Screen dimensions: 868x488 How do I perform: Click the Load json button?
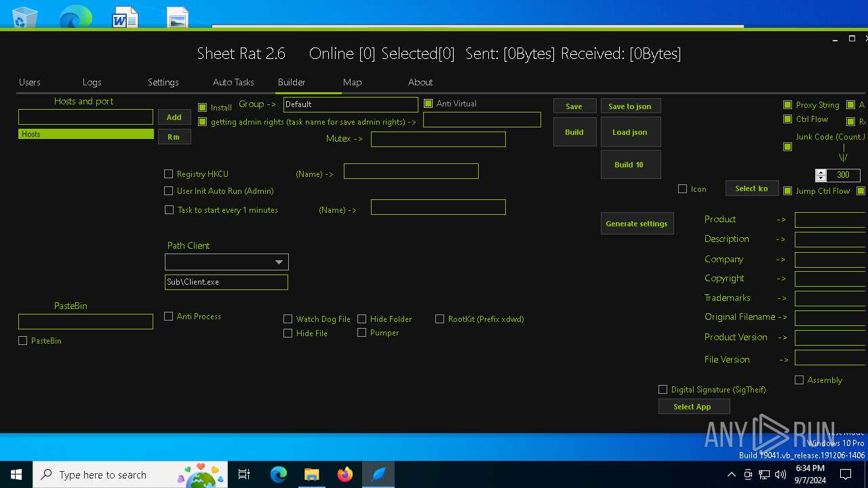pyautogui.click(x=630, y=132)
